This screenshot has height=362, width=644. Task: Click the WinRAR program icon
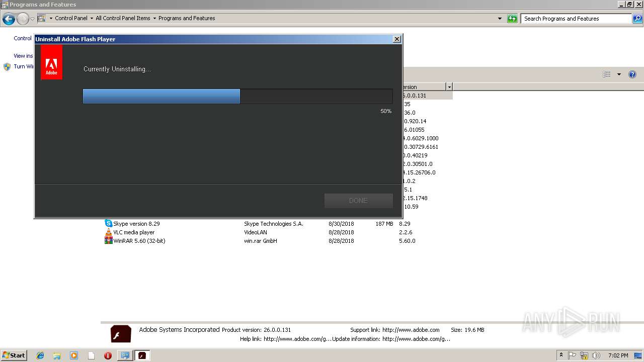point(108,241)
